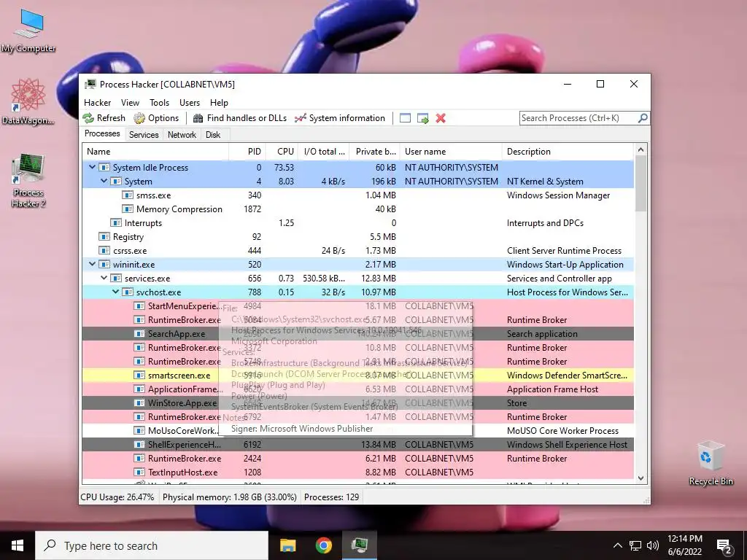This screenshot has width=747, height=560.
Task: Select the StartMenuExperience process row
Action: point(357,306)
